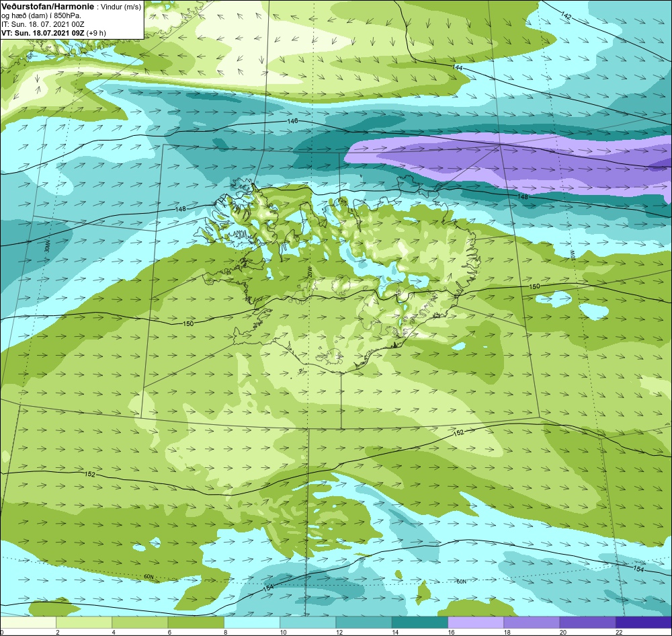The height and width of the screenshot is (636, 672).
Task: Click the legend tick label '12'
Action: coord(339,632)
